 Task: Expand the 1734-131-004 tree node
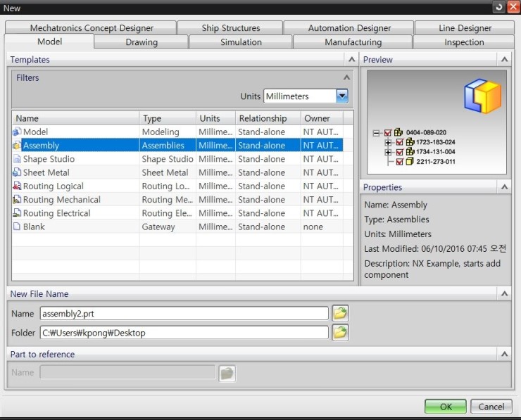[388, 152]
